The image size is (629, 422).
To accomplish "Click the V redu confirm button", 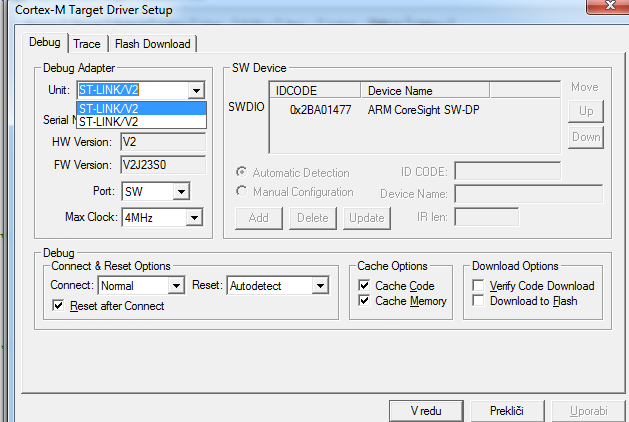I will 426,411.
